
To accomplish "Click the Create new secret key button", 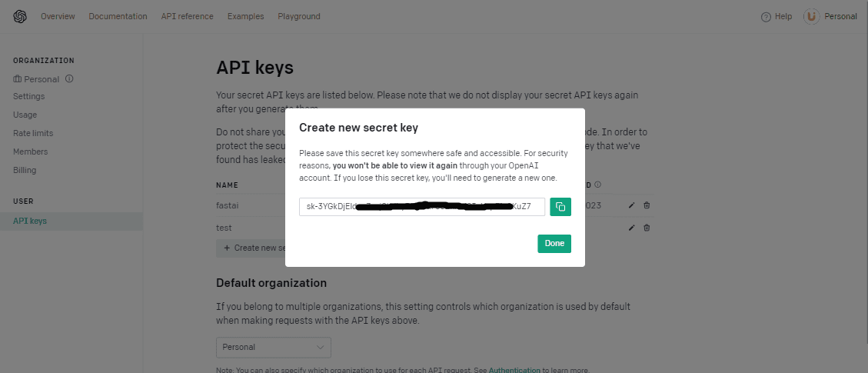I will (x=251, y=248).
